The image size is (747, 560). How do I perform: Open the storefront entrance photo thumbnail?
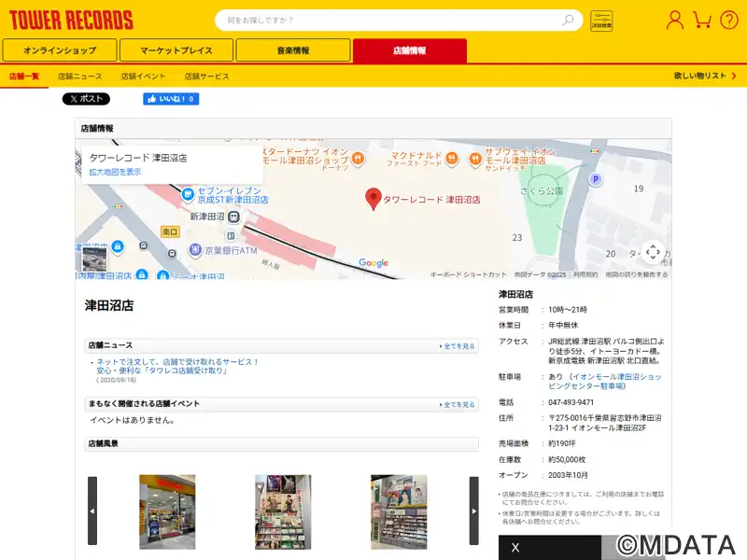pos(167,511)
